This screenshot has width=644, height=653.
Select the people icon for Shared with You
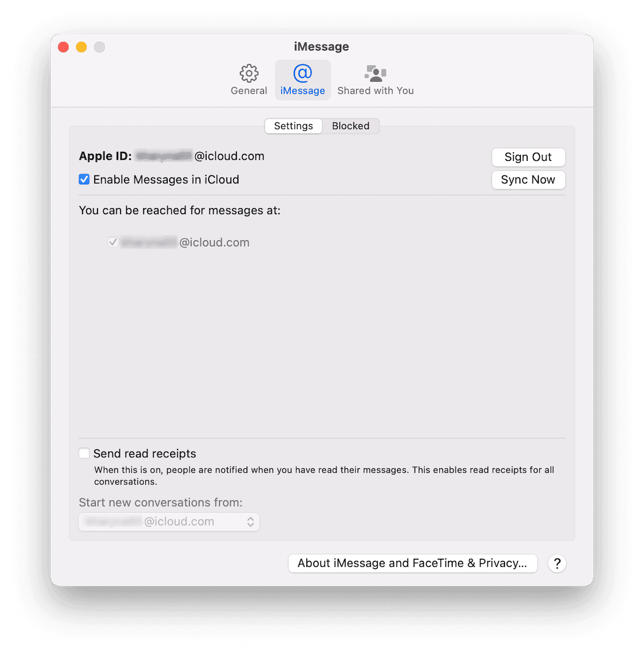coord(375,73)
